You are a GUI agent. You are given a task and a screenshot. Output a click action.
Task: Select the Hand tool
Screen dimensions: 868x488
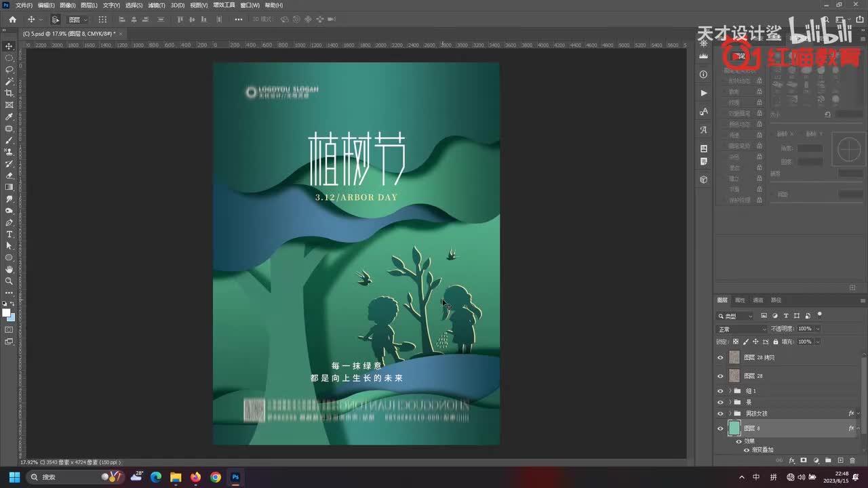(9, 269)
